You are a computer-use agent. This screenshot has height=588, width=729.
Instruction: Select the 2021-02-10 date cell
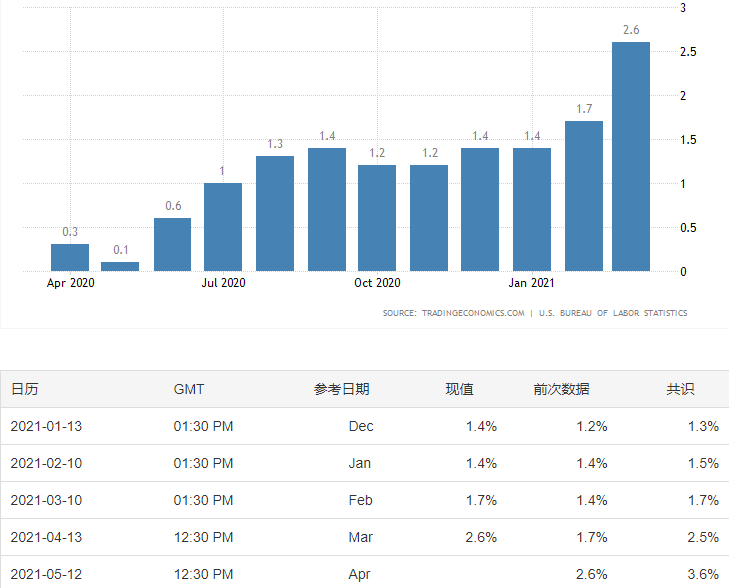tap(46, 463)
